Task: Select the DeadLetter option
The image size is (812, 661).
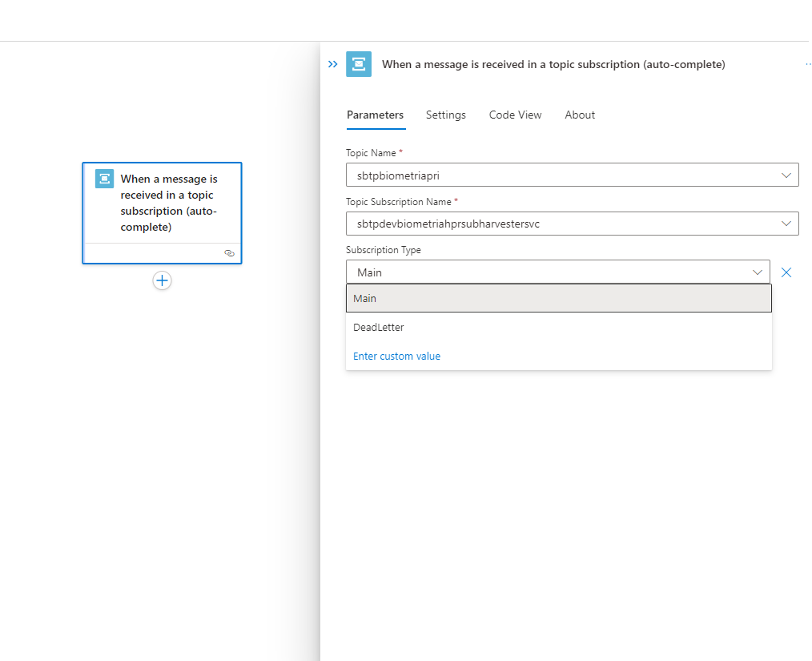Action: point(559,328)
